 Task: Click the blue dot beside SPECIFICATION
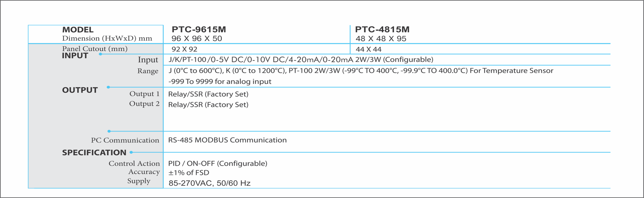(131, 152)
